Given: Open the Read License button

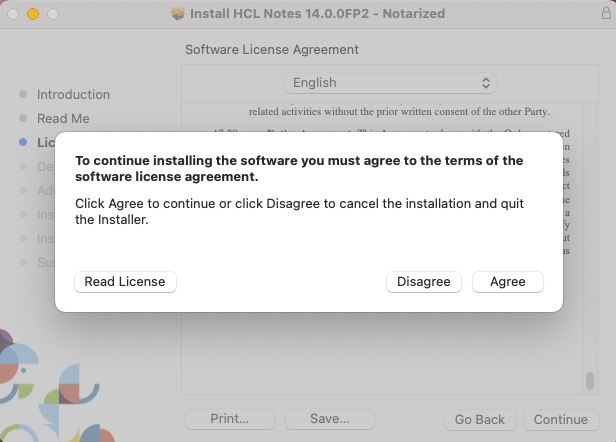Looking at the screenshot, I should tap(125, 282).
